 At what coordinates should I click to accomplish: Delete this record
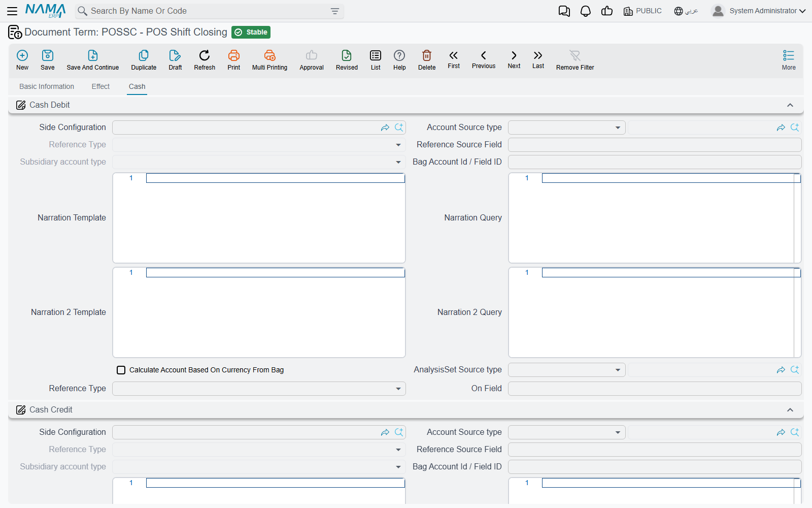point(427,60)
